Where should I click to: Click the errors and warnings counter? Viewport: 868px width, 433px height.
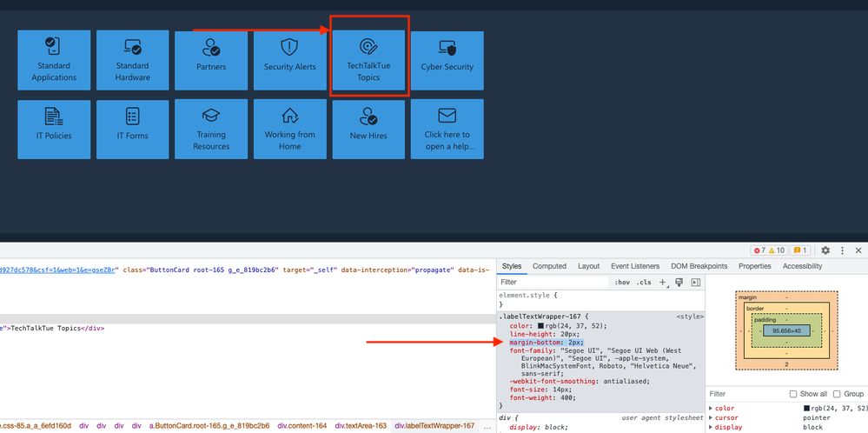pos(769,250)
